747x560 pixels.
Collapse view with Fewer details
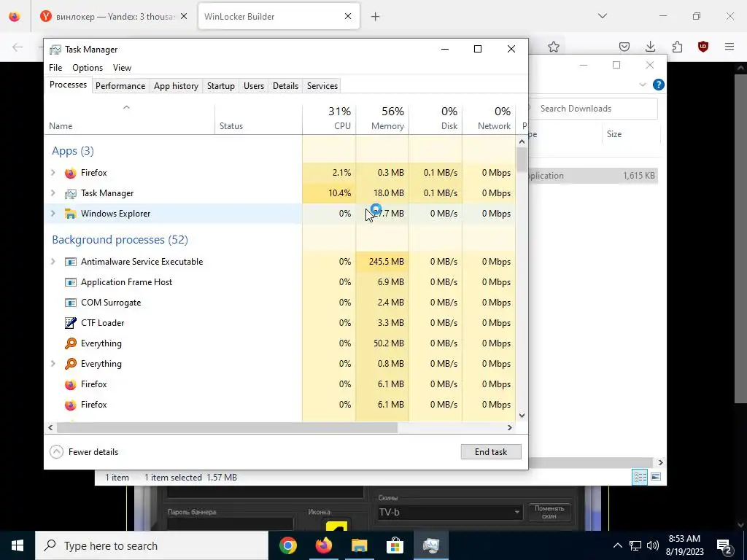coord(84,452)
